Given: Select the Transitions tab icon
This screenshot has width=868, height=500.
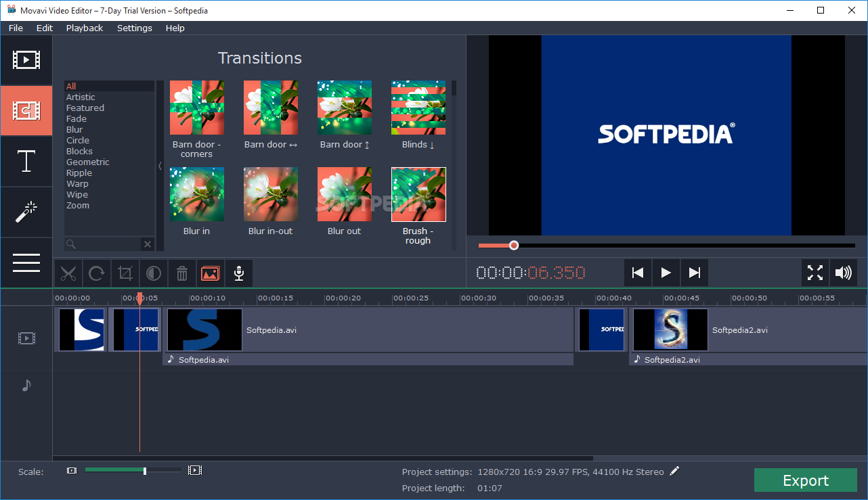Looking at the screenshot, I should tap(26, 111).
